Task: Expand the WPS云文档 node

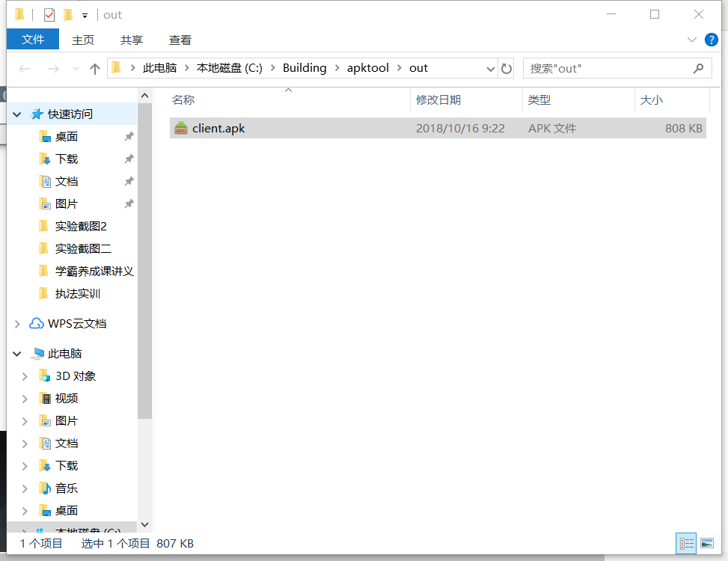Action: coord(17,324)
